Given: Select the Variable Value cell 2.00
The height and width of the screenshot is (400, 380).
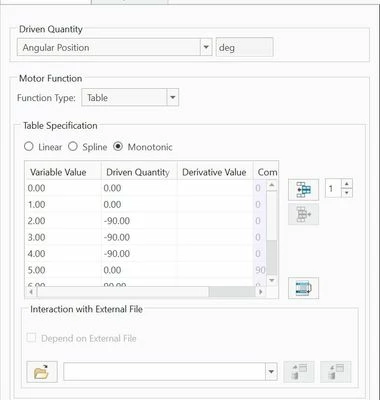Looking at the screenshot, I should [63, 221].
